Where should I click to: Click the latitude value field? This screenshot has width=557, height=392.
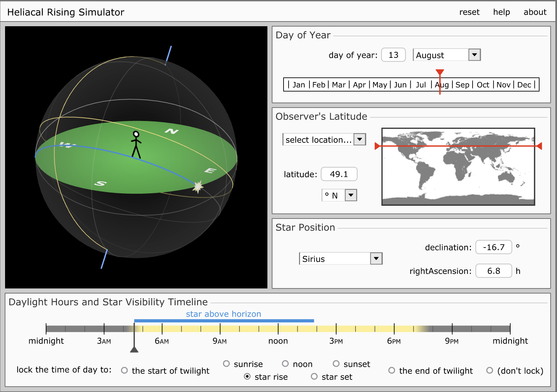tap(339, 174)
